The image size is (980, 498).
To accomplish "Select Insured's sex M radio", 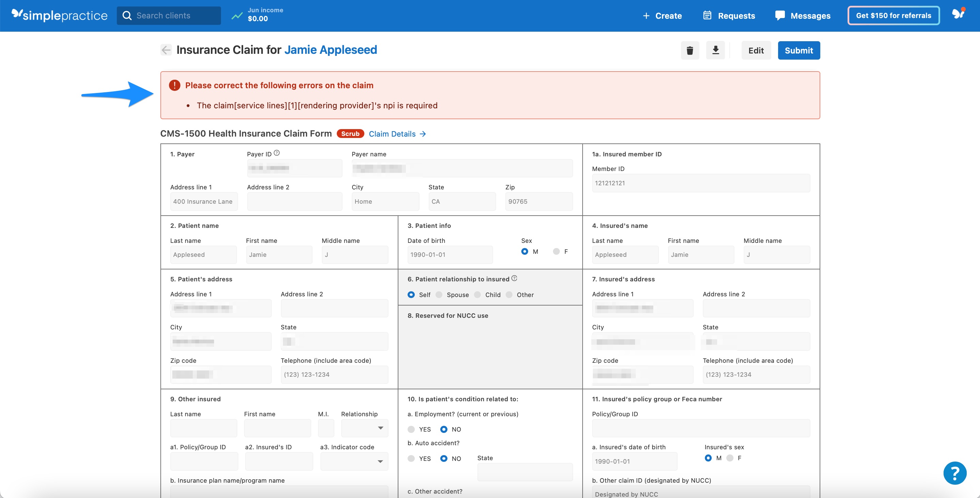I will pos(708,458).
